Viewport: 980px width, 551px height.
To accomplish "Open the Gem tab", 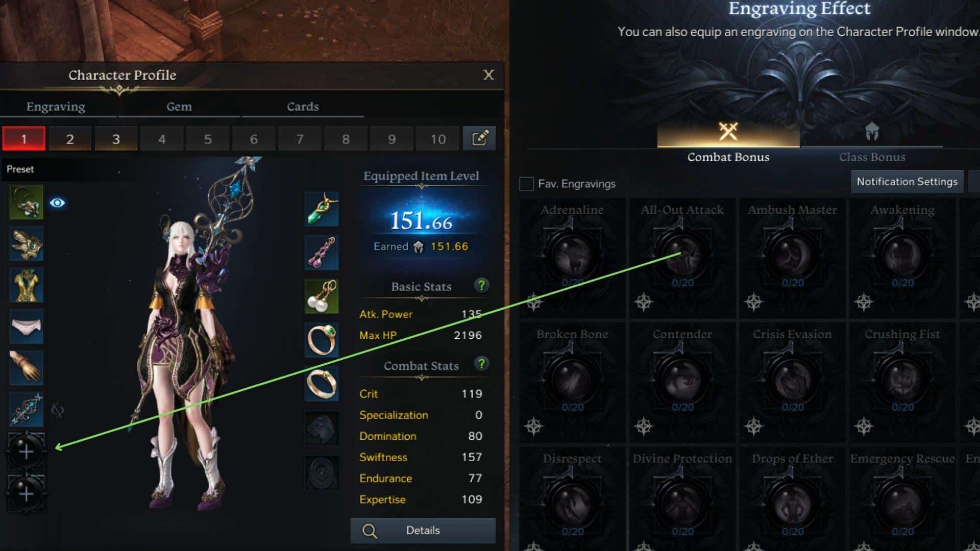I will (179, 107).
